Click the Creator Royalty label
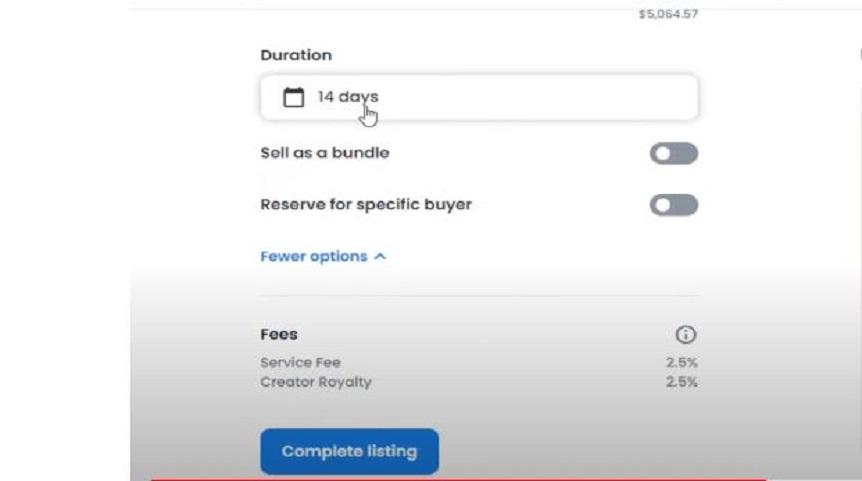This screenshot has width=862, height=481. coord(316,382)
